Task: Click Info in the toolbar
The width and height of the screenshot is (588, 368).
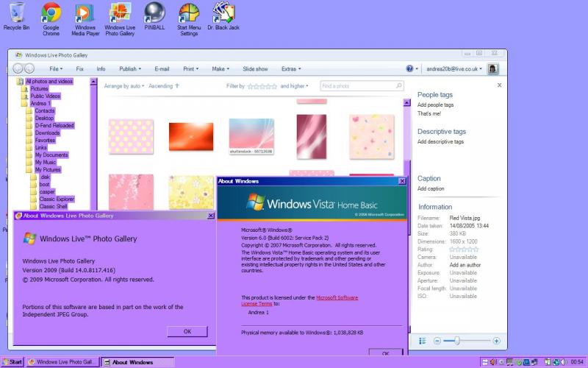Action: click(x=101, y=68)
